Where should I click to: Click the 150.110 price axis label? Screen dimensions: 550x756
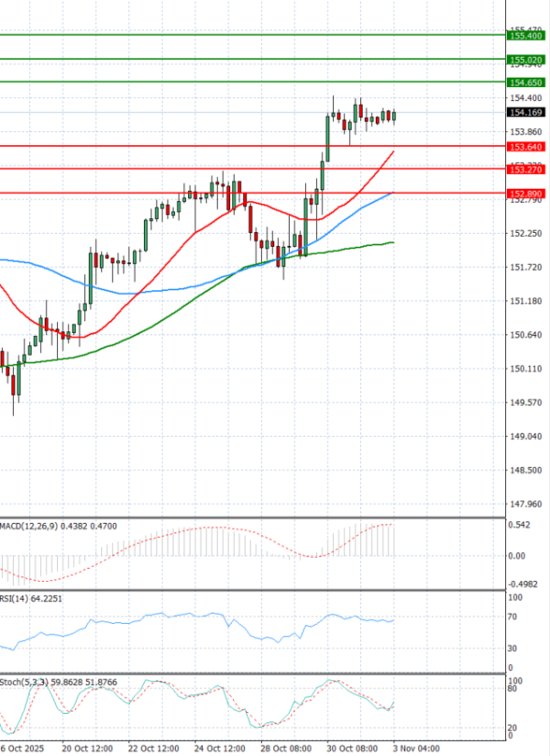click(524, 369)
